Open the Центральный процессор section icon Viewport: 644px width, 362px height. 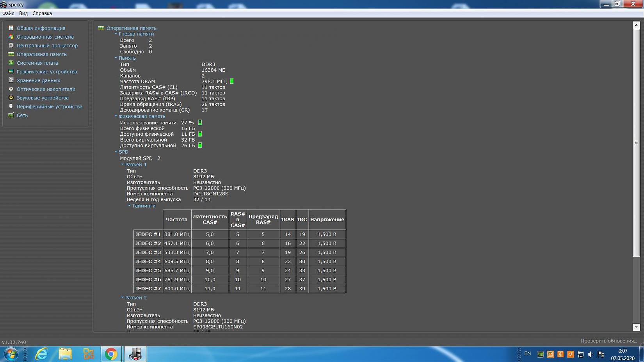[11, 46]
